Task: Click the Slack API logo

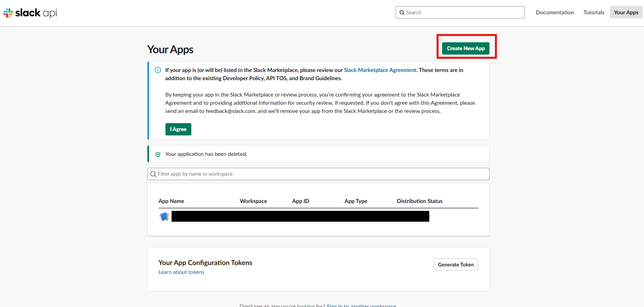Action: pyautogui.click(x=30, y=13)
